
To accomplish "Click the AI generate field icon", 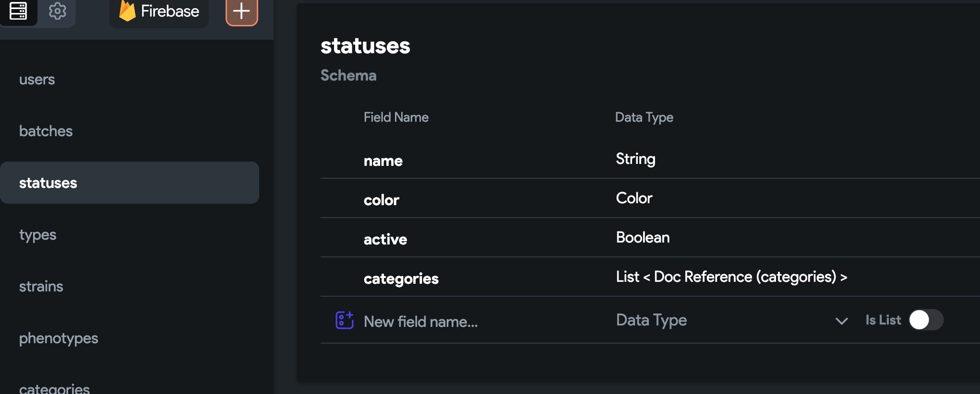I will (344, 320).
